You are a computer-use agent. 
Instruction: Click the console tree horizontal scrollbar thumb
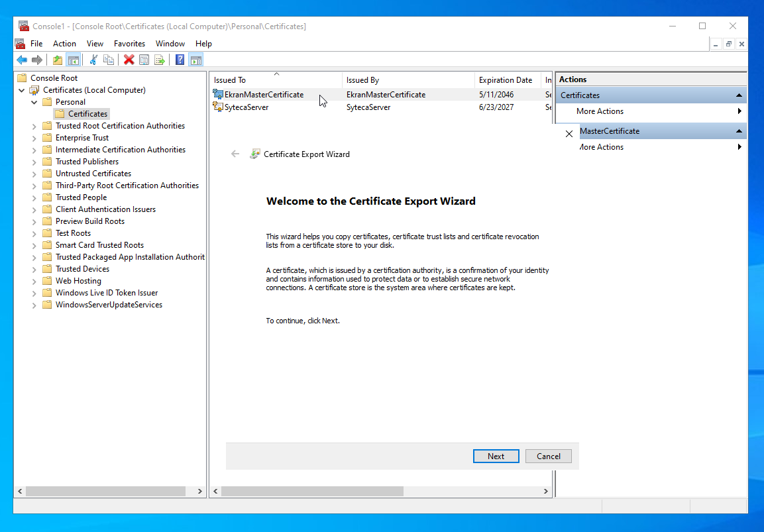(106, 491)
